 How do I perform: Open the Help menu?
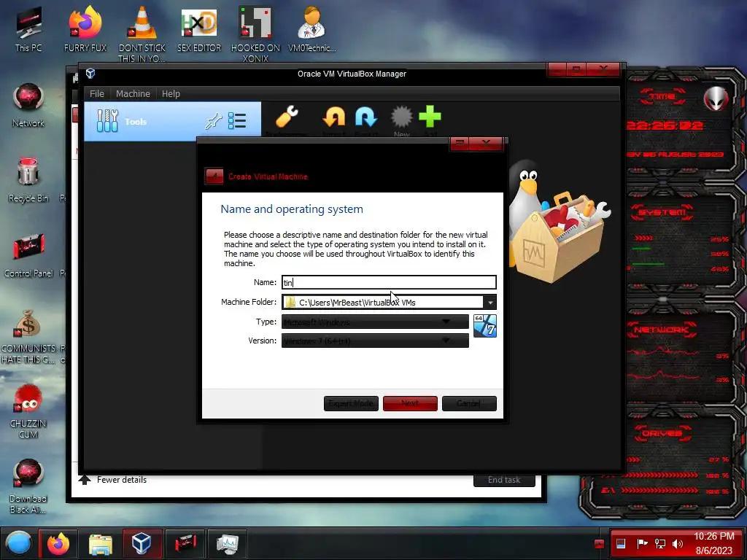tap(171, 94)
